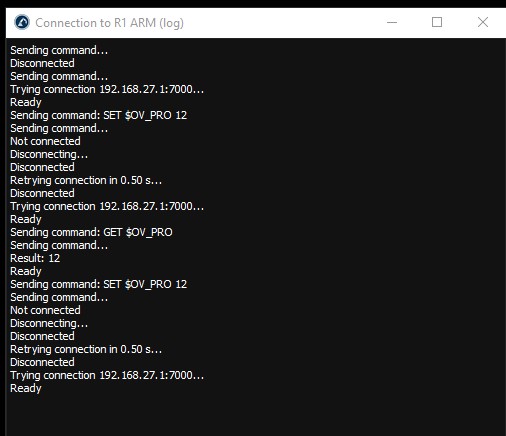Click the last 'SET $OV_PRO 12' command line
Image resolution: width=506 pixels, height=436 pixels.
99,284
